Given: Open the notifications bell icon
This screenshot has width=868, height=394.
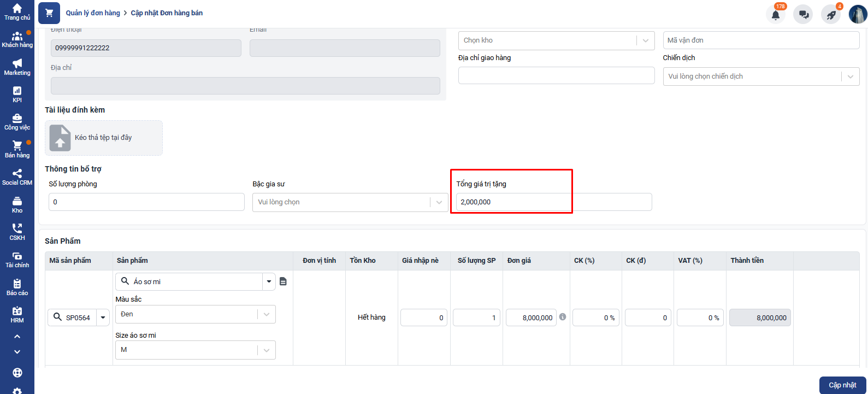Looking at the screenshot, I should [x=775, y=15].
